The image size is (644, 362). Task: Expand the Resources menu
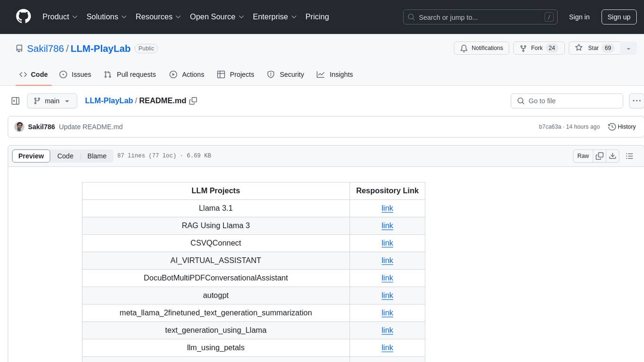coord(159,17)
